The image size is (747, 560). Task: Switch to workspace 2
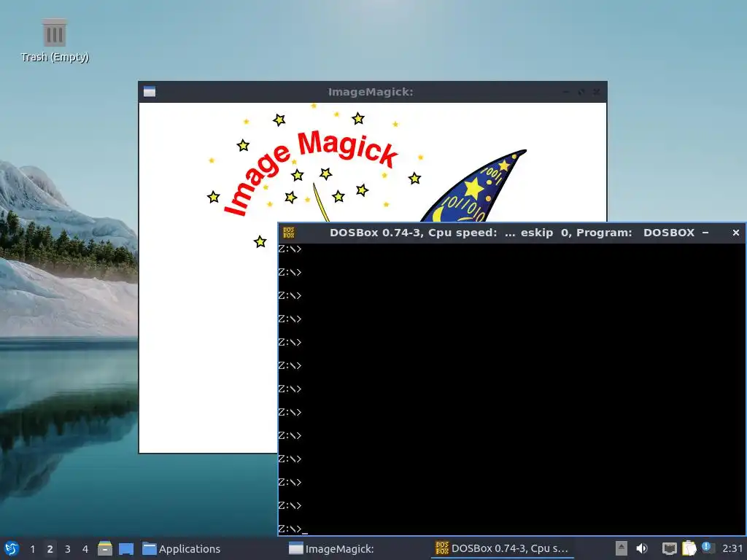click(x=50, y=549)
